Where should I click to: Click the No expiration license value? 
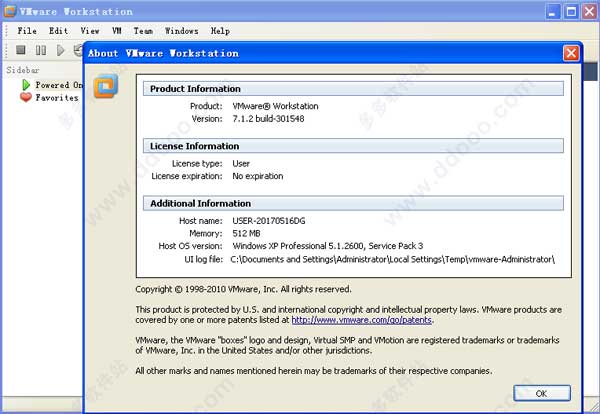click(x=258, y=176)
